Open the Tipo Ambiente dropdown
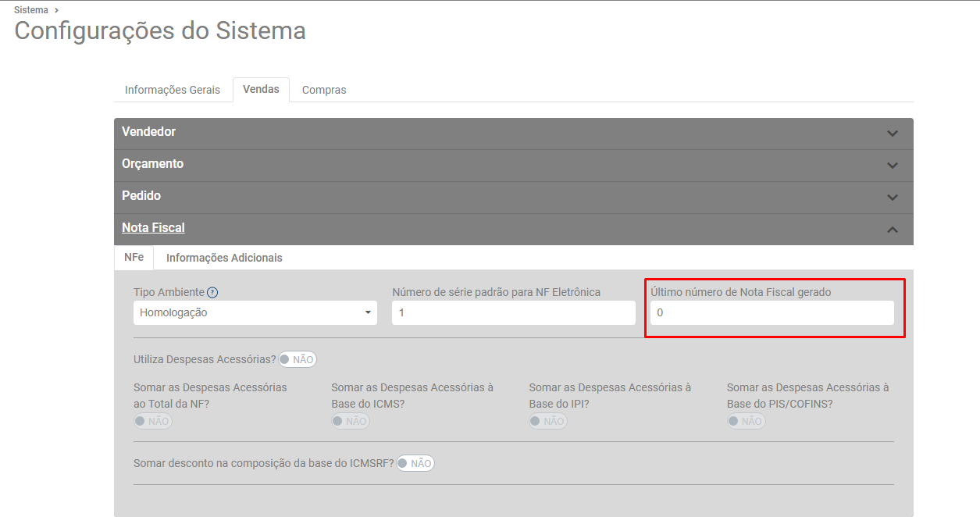The width and height of the screenshot is (980, 517). tap(255, 312)
